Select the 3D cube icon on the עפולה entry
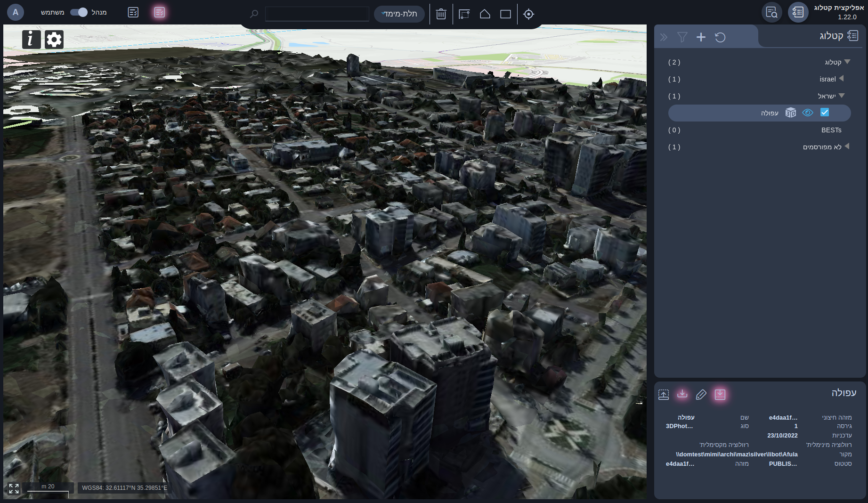 pyautogui.click(x=791, y=113)
